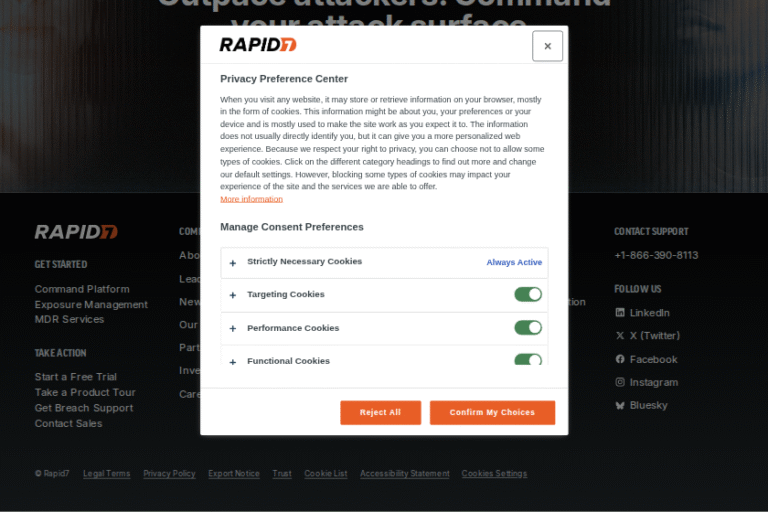
Task: Close the Privacy Preference Center dialog
Action: click(547, 46)
